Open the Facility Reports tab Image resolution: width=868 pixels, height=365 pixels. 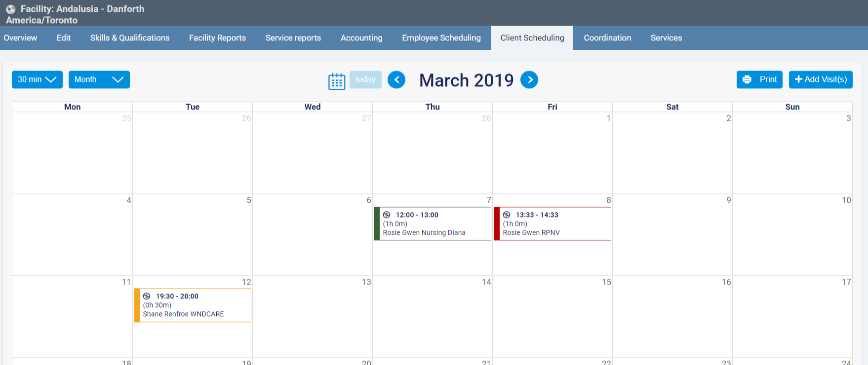coord(217,38)
